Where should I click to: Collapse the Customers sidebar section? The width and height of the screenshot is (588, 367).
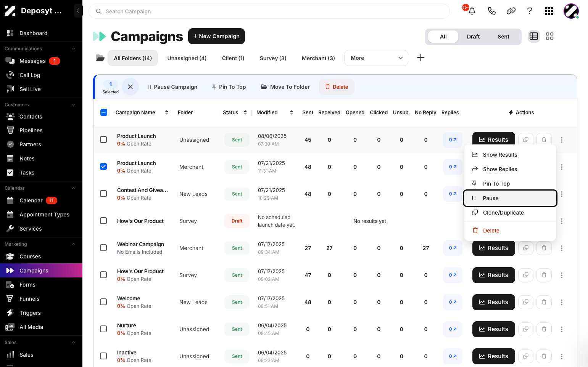point(74,105)
